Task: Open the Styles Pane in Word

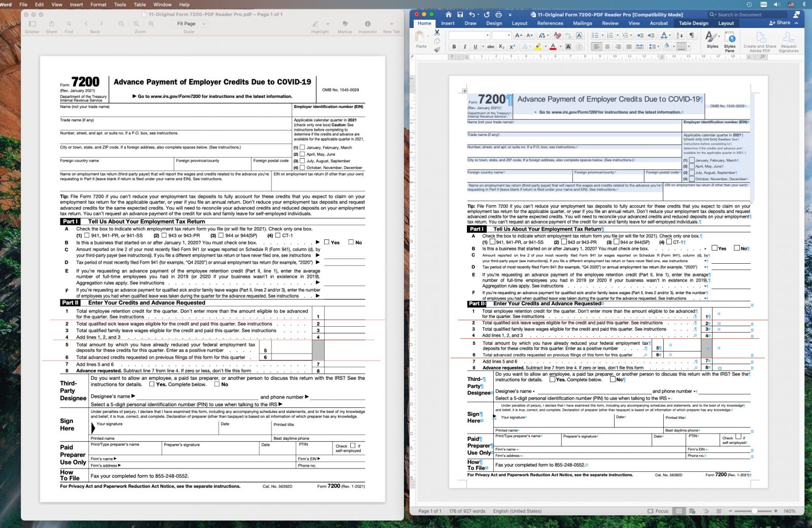Action: pos(730,41)
